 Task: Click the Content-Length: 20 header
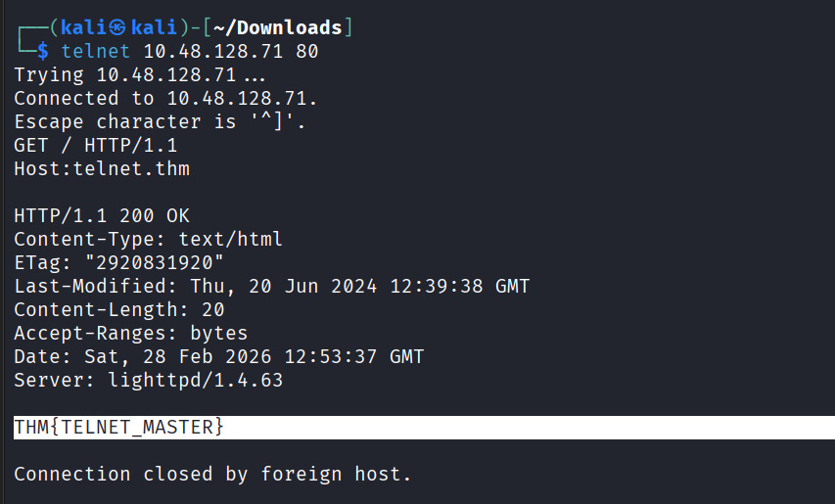(x=119, y=309)
